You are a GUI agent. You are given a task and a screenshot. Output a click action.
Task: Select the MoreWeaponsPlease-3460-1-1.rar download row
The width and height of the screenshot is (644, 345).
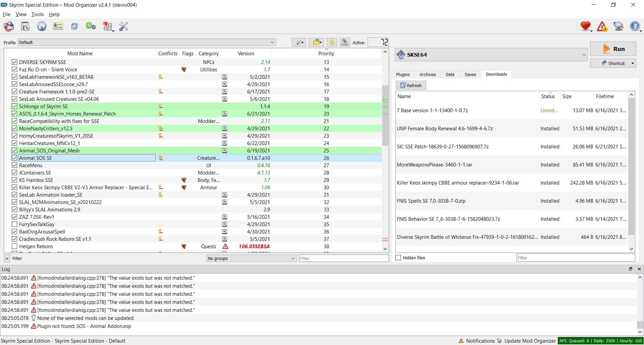click(512, 164)
